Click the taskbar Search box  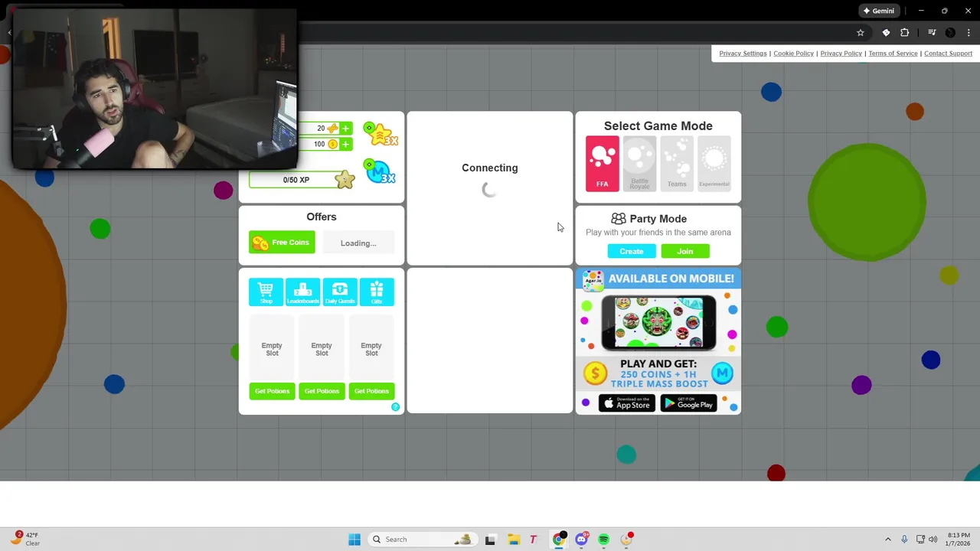click(421, 540)
